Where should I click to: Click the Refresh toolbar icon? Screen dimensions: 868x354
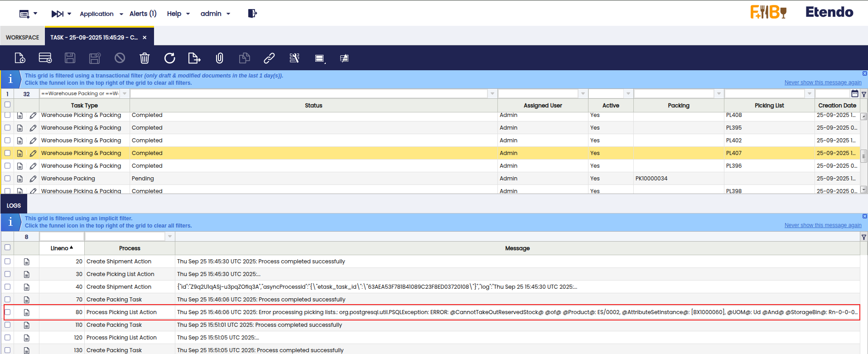(x=169, y=58)
